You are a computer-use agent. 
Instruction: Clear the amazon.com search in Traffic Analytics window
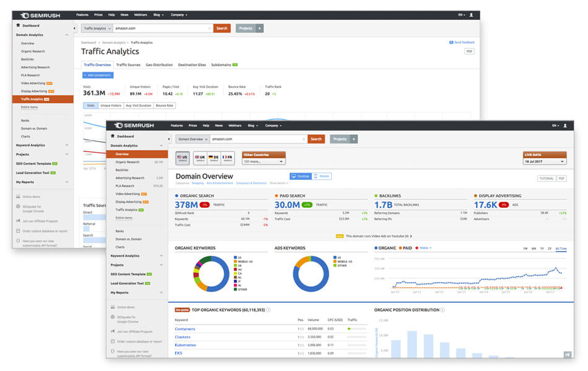209,28
